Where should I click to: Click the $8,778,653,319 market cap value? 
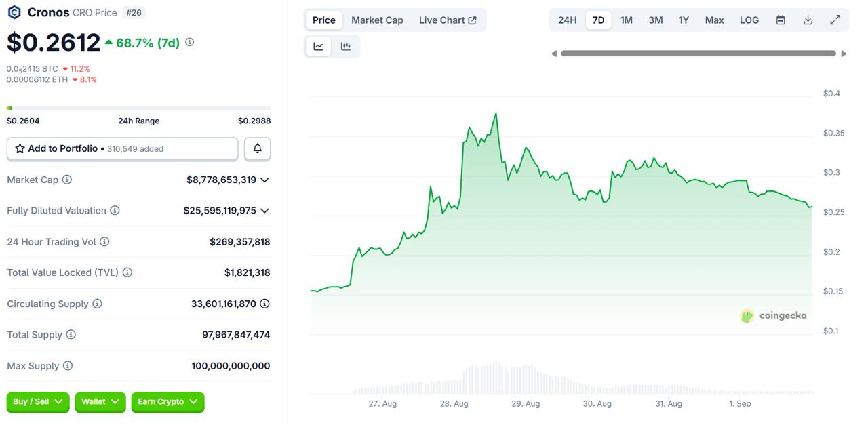click(222, 180)
